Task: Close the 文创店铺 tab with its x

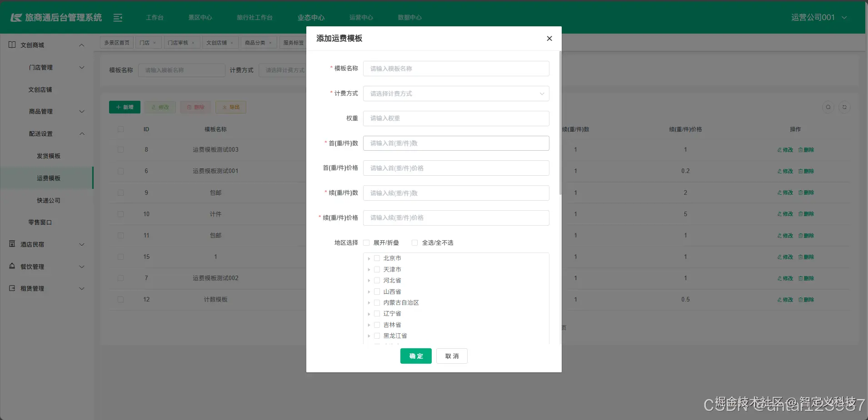Action: coord(232,43)
